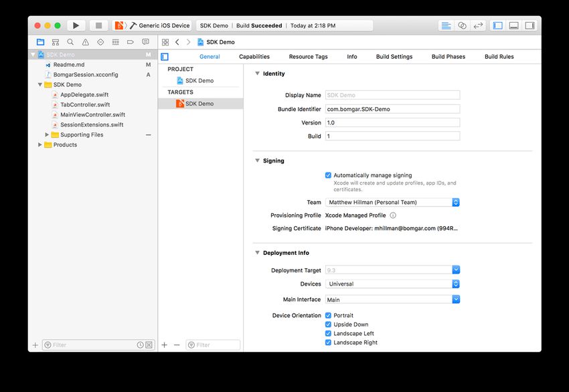Image resolution: width=569 pixels, height=392 pixels.
Task: Stop the running task button
Action: 98,25
